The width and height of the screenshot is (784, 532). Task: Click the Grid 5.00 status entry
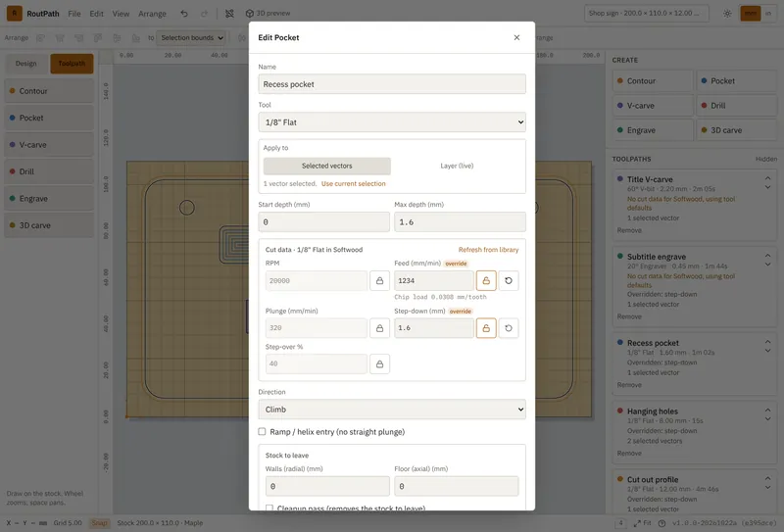[x=68, y=523]
